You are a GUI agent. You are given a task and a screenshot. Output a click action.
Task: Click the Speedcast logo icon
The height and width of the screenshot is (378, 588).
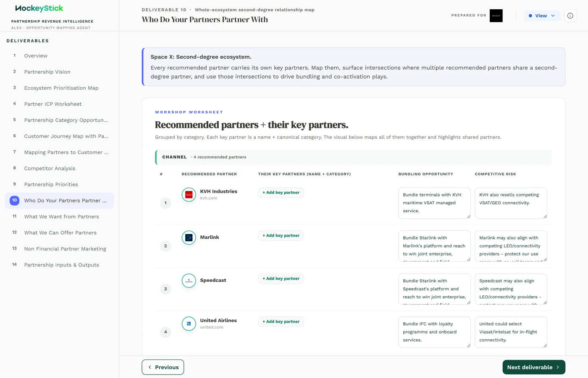(x=189, y=281)
